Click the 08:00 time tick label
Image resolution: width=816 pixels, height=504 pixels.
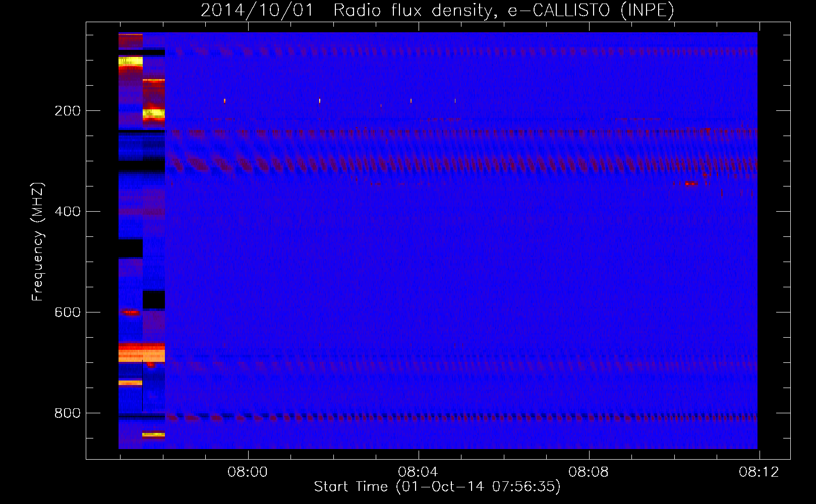248,472
